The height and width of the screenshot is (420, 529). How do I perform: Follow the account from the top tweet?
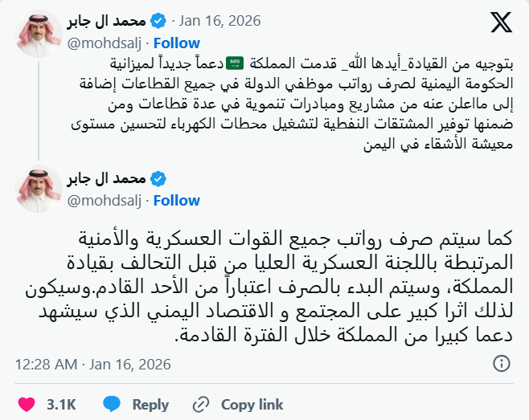177,42
